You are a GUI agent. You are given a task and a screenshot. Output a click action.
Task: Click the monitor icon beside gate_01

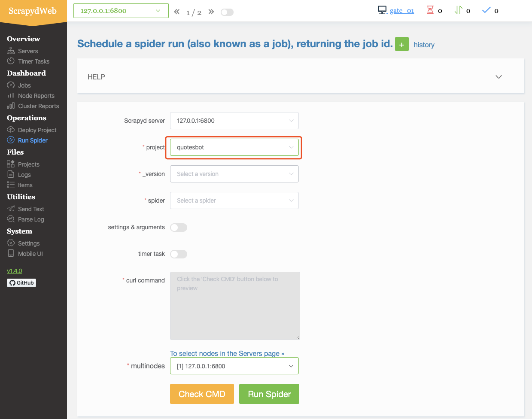382,10
